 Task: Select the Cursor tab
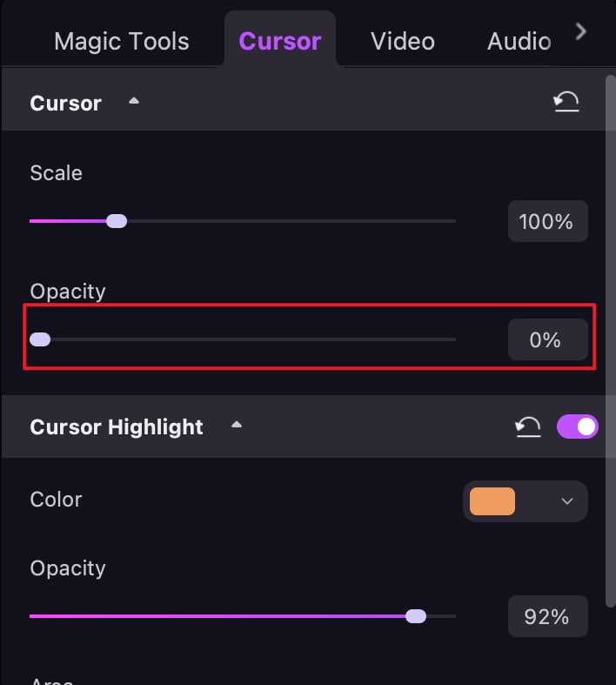click(x=280, y=41)
